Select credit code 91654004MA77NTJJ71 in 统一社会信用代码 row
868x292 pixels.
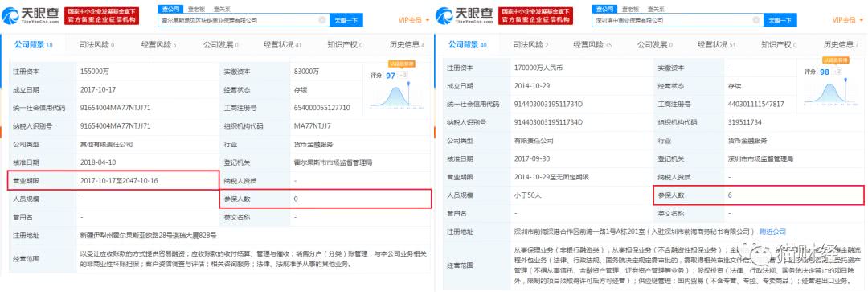click(x=115, y=108)
